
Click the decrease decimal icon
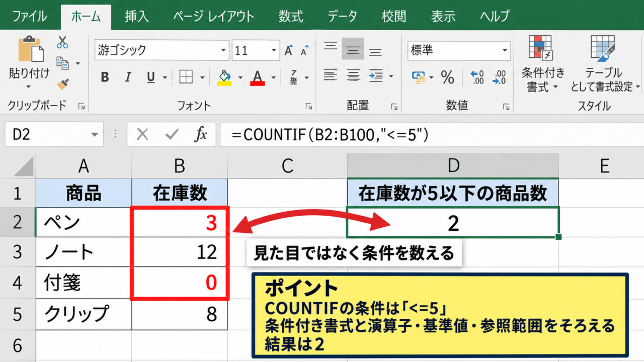pyautogui.click(x=500, y=77)
